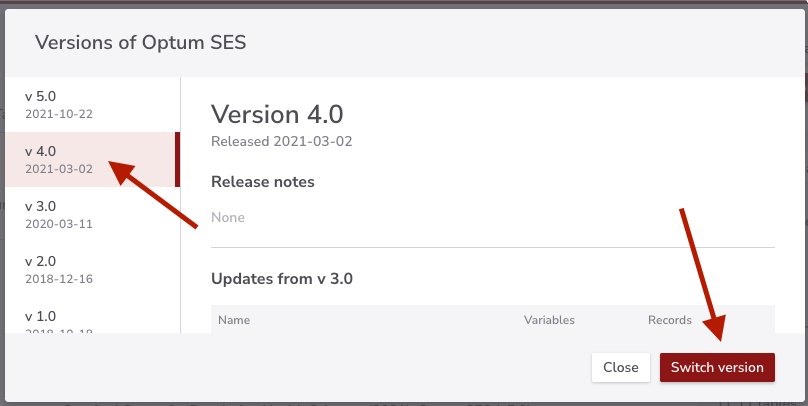Click the red arrow pointing at Switch version
Viewport: 808px width, 406px height.
pyautogui.click(x=702, y=275)
